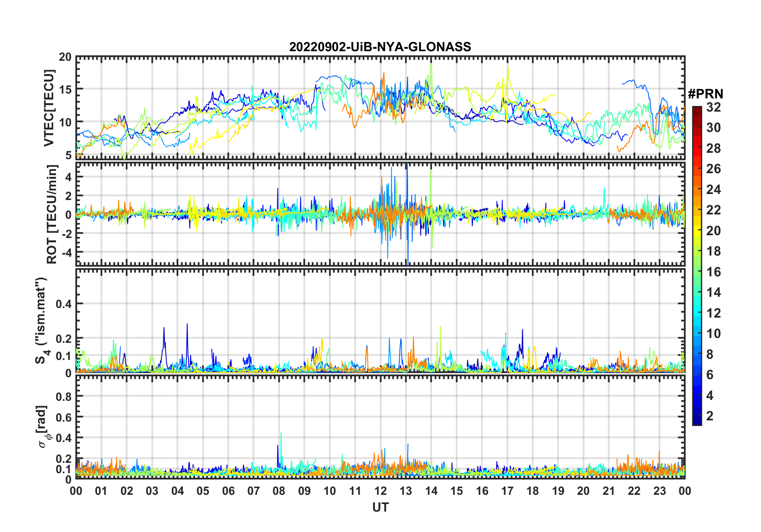Pick the 19 hour tick on the UT axis

[558, 491]
